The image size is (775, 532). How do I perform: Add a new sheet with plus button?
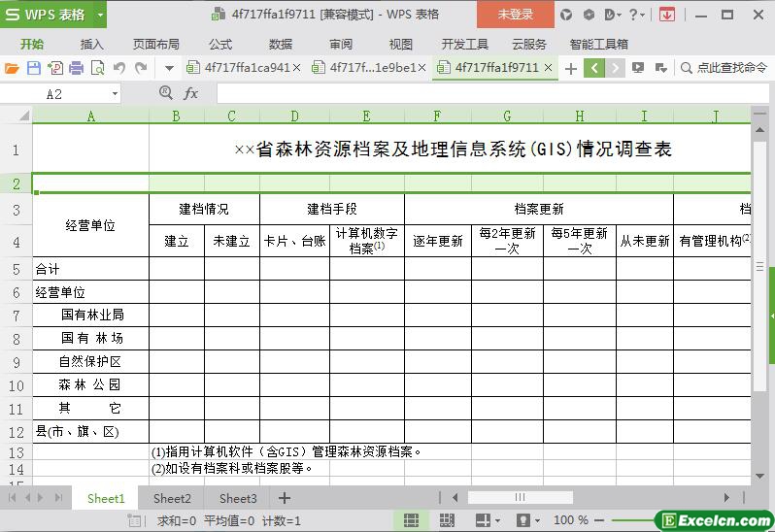click(x=285, y=498)
